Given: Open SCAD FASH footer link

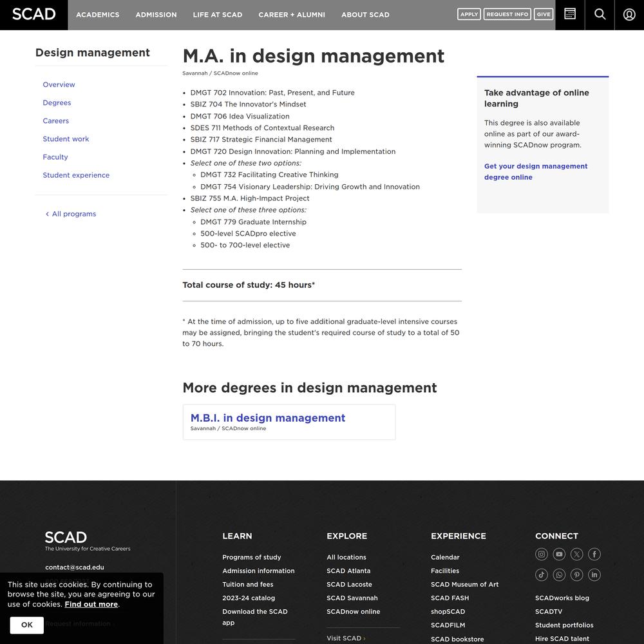Looking at the screenshot, I should (450, 598).
